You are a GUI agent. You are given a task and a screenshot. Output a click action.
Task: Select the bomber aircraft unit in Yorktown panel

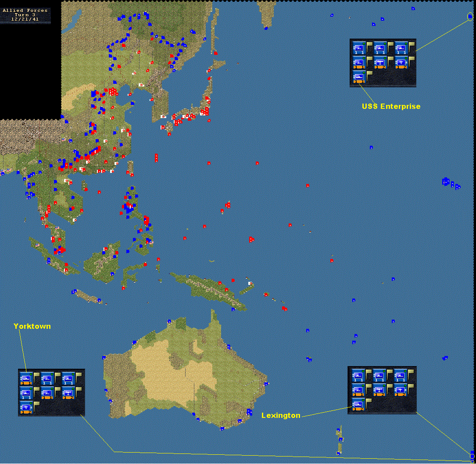[68, 393]
